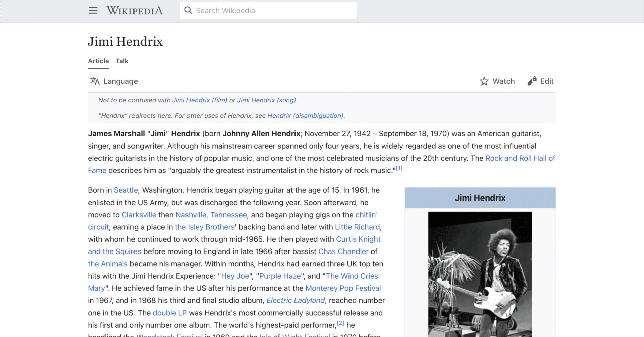
Task: Open the Electric Ladyland link
Action: [296, 300]
